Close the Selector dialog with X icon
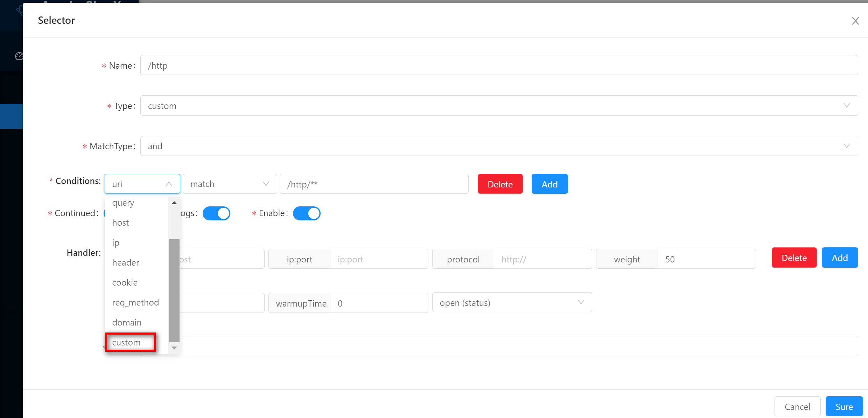868x418 pixels. (855, 21)
